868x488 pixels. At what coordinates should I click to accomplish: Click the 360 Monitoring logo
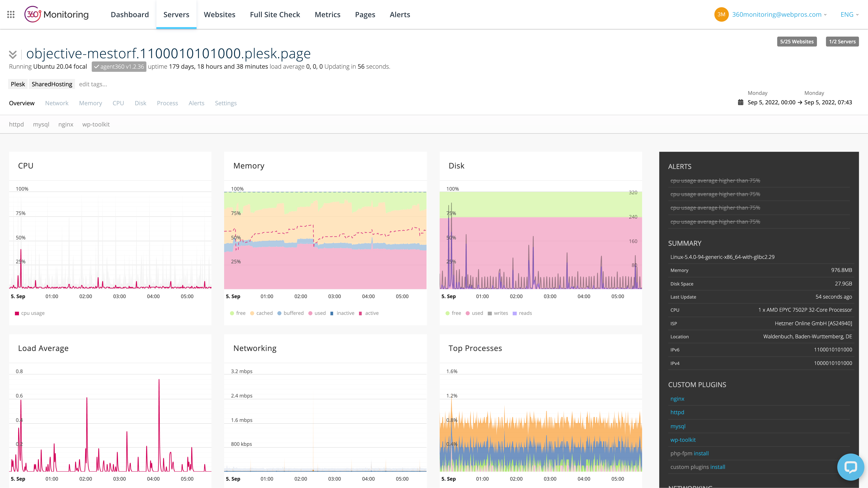pos(57,14)
